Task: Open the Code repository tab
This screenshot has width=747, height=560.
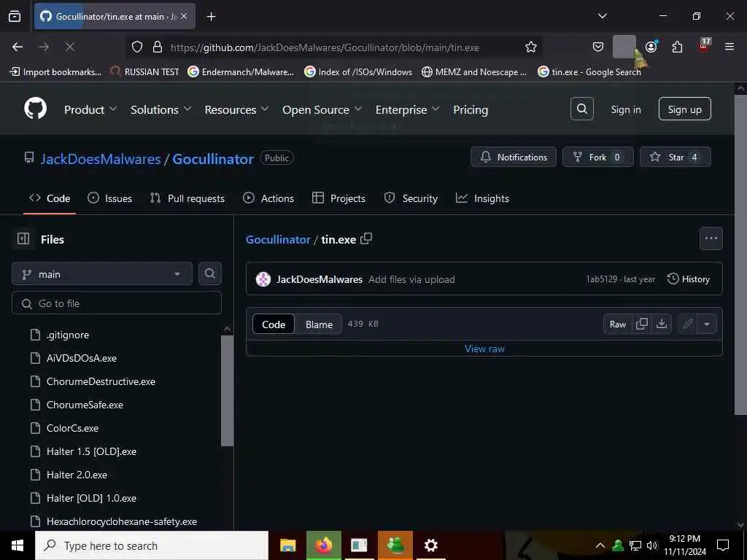Action: click(x=50, y=198)
